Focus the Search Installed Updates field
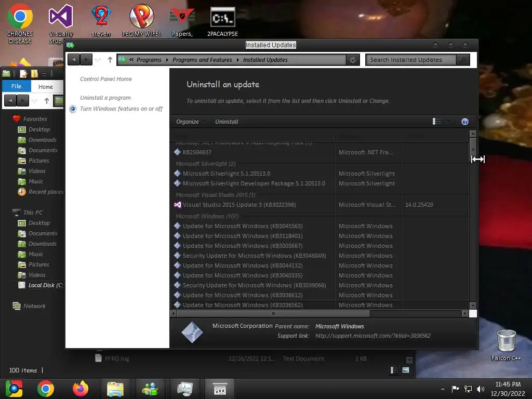 (x=411, y=60)
